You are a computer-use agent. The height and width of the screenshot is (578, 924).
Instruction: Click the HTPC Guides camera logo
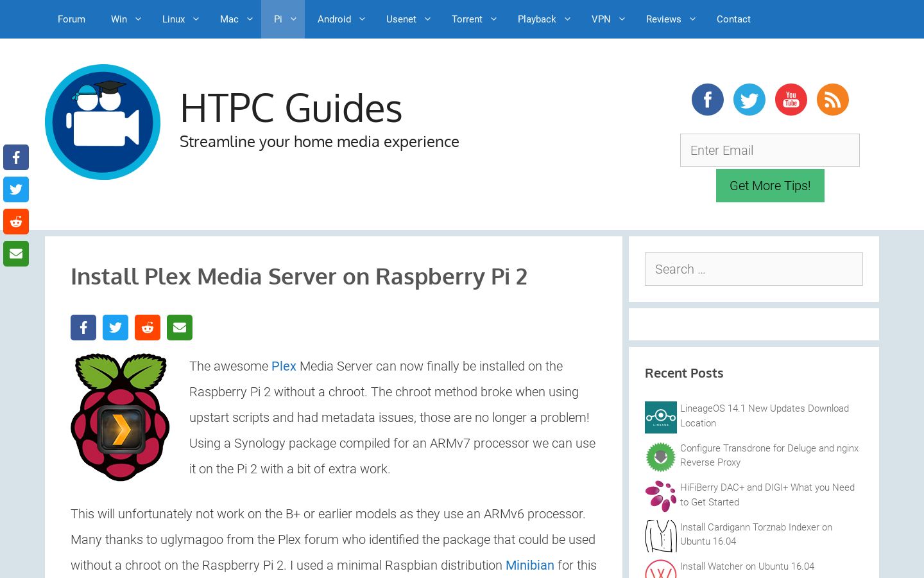[x=103, y=122]
